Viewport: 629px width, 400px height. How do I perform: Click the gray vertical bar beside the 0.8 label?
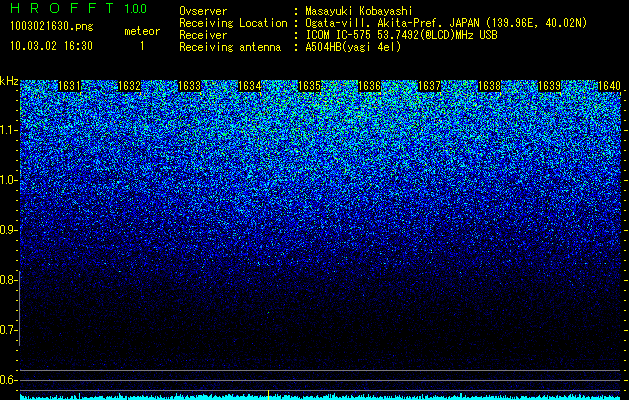click(20, 309)
